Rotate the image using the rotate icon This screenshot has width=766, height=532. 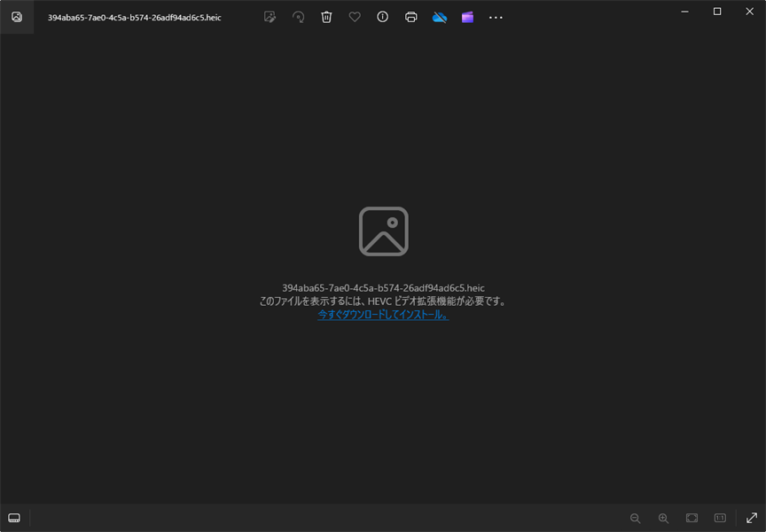tap(298, 17)
